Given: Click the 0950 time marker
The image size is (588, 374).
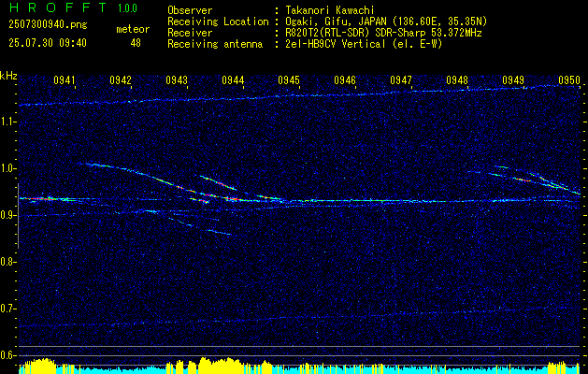Looking at the screenshot, I should click(x=569, y=79).
